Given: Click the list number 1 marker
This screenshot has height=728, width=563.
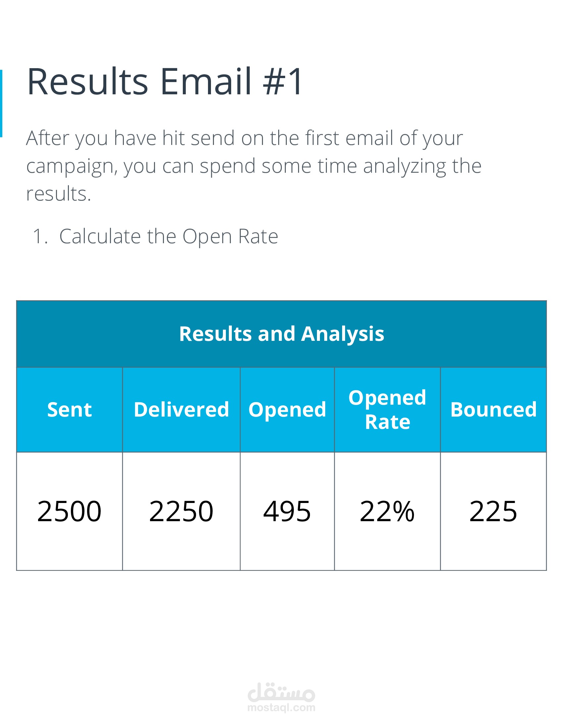Looking at the screenshot, I should click(40, 236).
